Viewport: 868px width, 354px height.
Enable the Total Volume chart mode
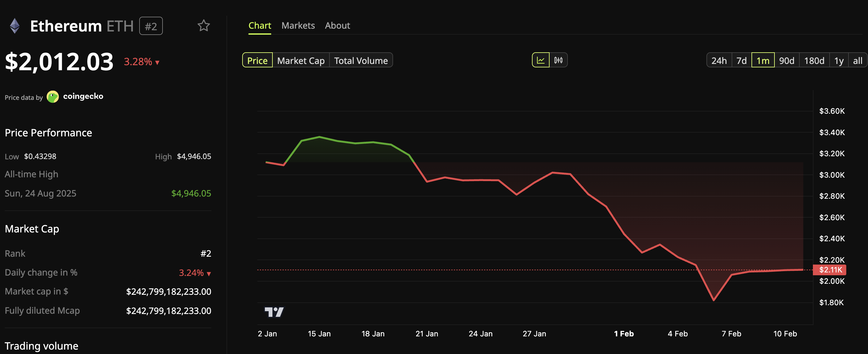pyautogui.click(x=361, y=60)
